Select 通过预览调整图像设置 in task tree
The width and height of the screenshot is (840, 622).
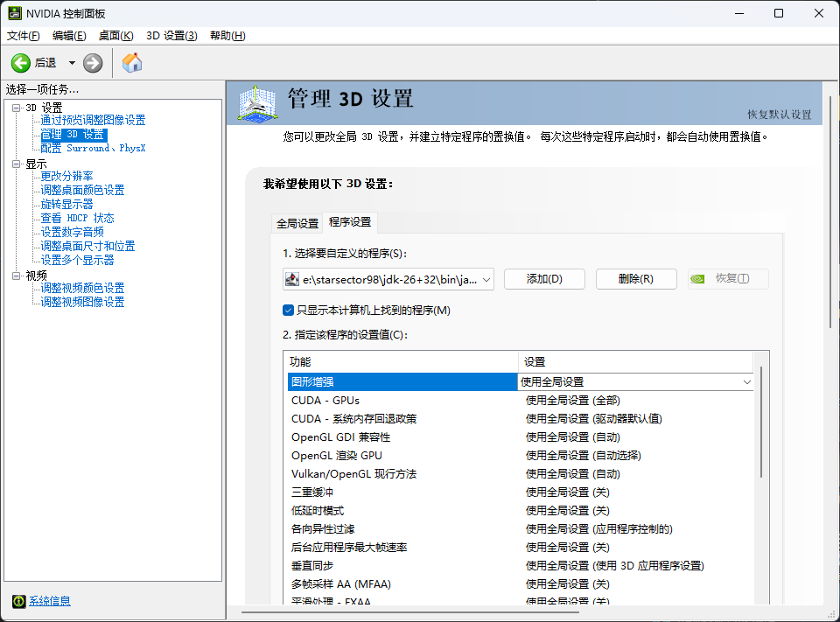coord(94,120)
